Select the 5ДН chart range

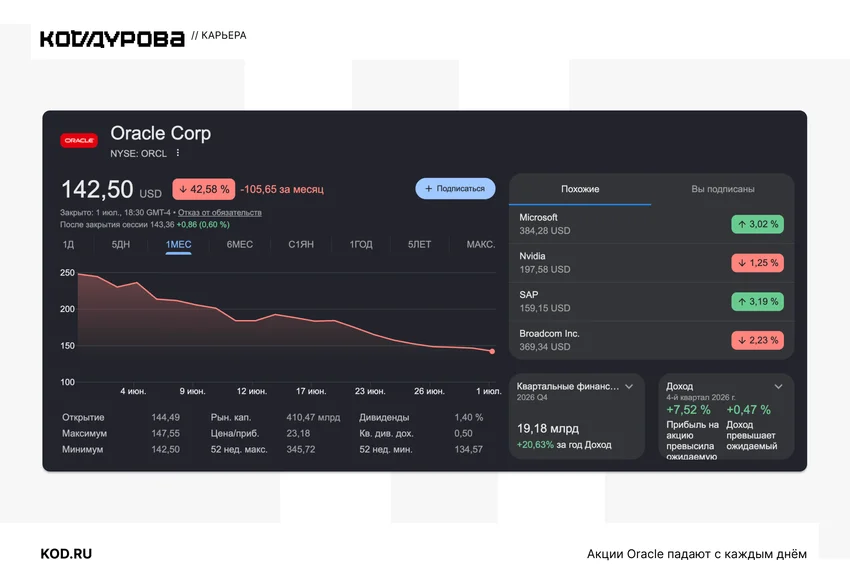click(x=121, y=244)
